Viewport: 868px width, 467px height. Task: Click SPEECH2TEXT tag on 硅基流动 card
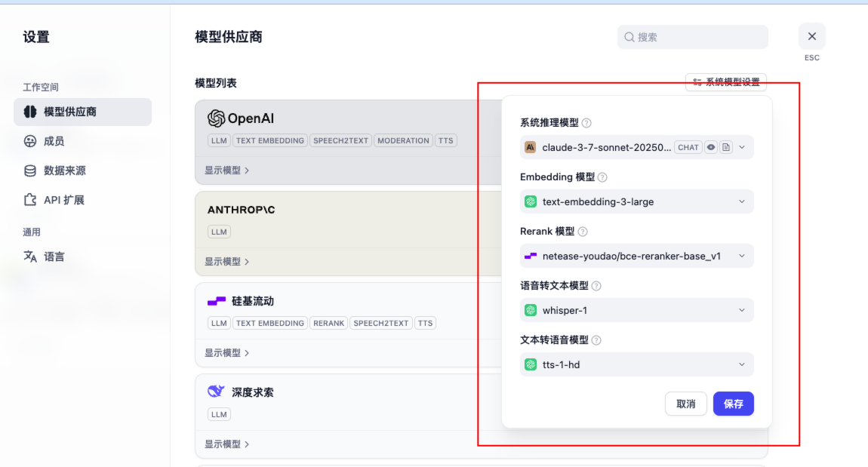coord(381,323)
